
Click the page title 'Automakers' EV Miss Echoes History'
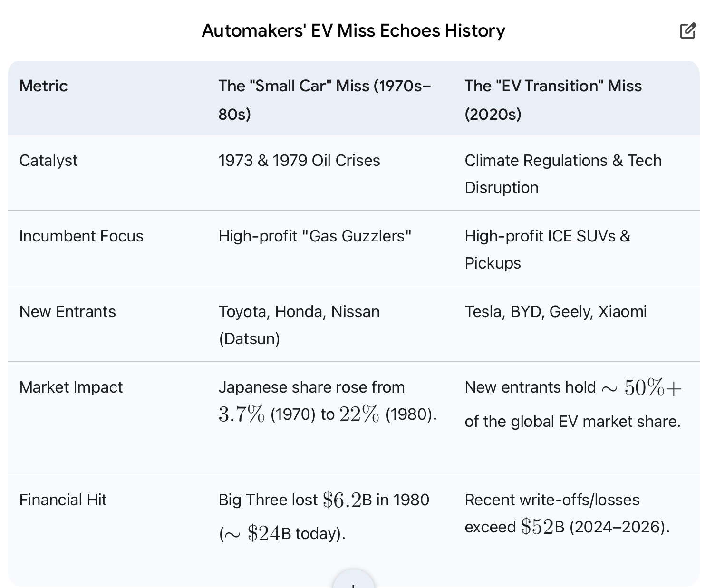353,31
